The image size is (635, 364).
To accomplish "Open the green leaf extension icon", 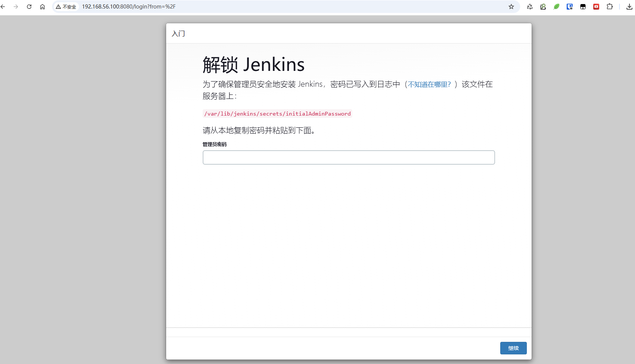I will click(556, 7).
